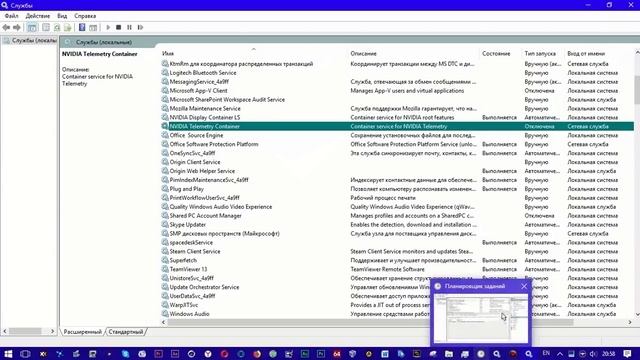Switch input language via EN indicator
This screenshot has width=640, height=360.
[x=546, y=353]
